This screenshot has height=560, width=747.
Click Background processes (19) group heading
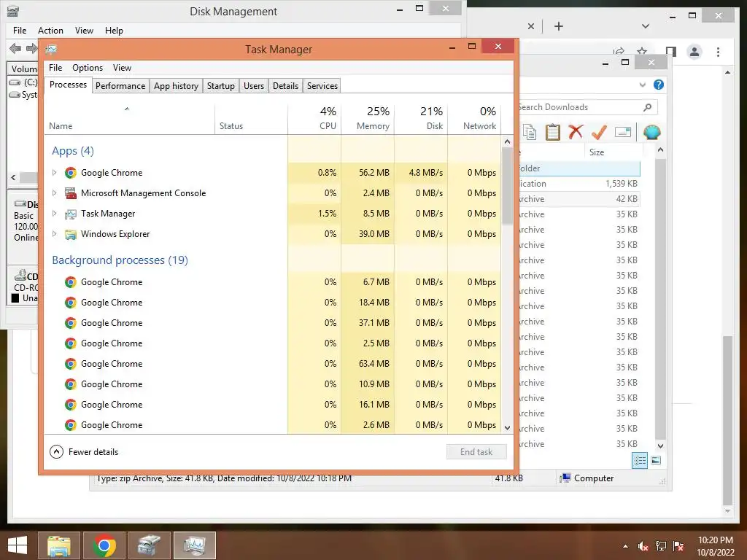pos(120,260)
